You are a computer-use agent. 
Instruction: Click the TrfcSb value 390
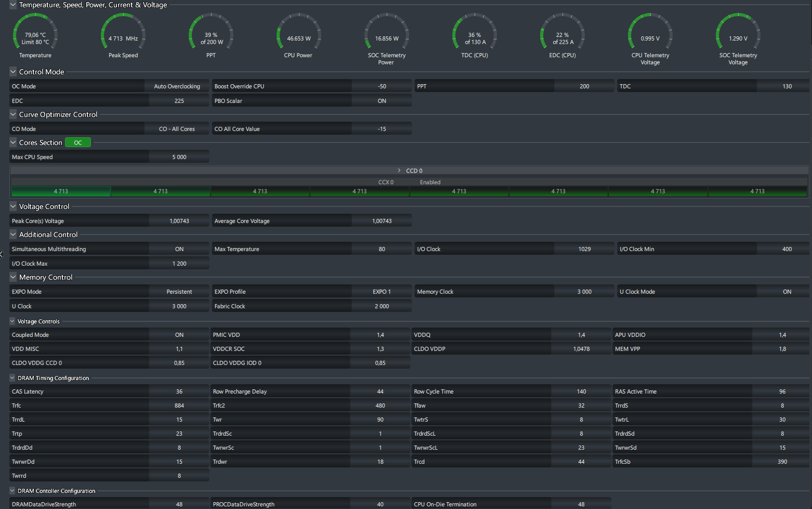[782, 462]
